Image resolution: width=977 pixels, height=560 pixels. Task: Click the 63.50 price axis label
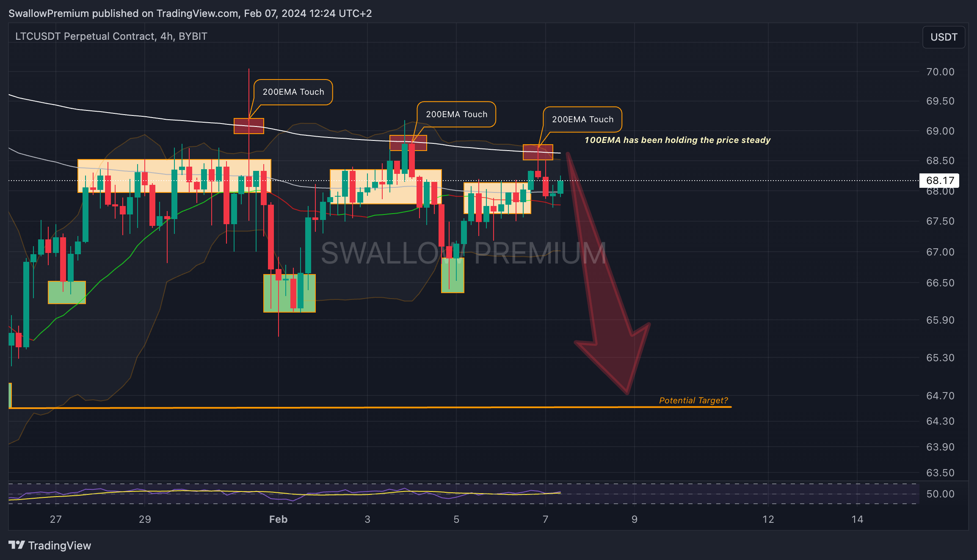pyautogui.click(x=940, y=473)
